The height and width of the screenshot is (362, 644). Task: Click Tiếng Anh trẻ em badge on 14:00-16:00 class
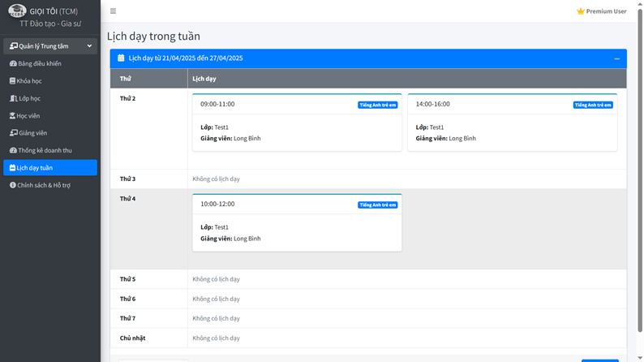(593, 105)
